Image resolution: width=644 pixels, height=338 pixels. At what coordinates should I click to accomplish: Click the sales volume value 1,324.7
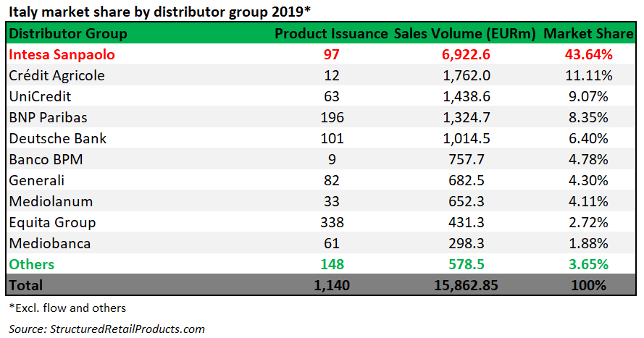click(x=467, y=118)
